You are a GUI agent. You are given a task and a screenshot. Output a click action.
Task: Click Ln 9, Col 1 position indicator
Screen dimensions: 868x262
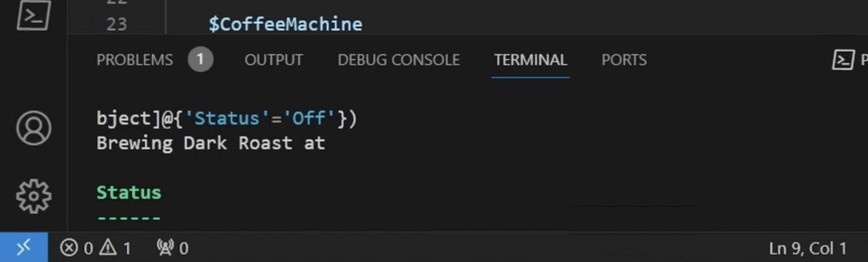pyautogui.click(x=808, y=248)
